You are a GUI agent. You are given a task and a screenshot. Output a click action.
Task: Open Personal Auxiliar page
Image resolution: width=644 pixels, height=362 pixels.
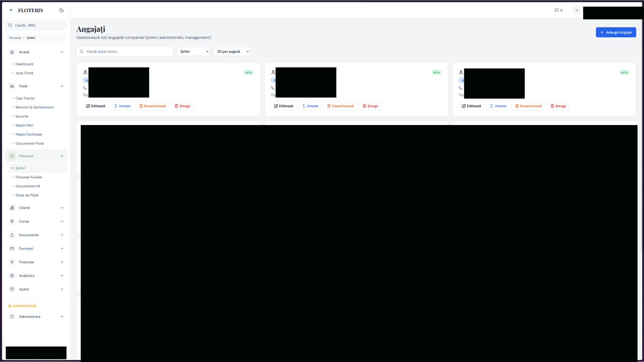click(29, 177)
